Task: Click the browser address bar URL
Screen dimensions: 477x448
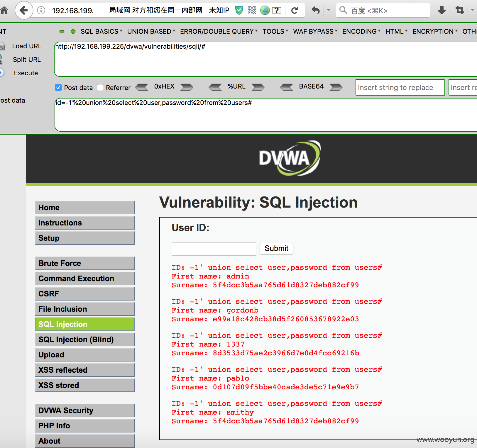Action: click(x=73, y=11)
